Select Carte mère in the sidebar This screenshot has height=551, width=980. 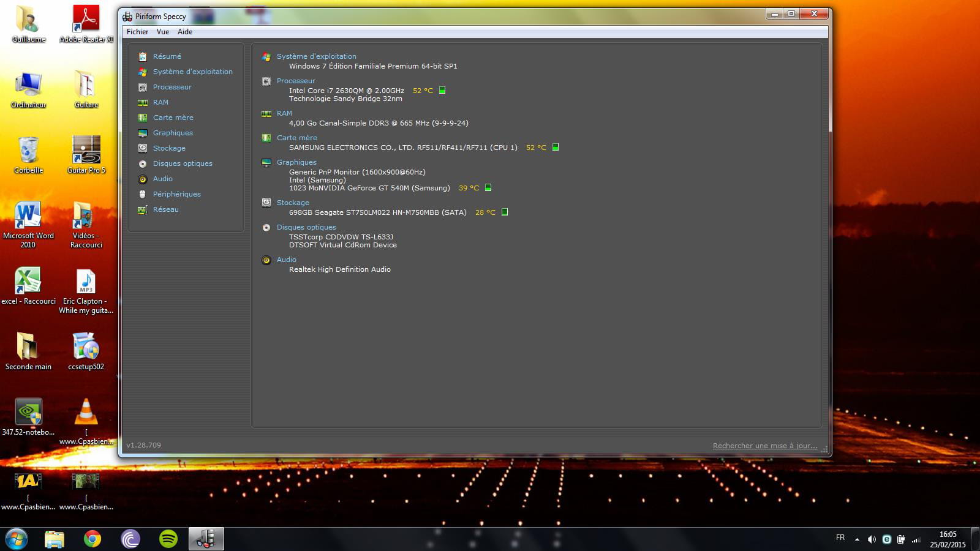click(173, 118)
